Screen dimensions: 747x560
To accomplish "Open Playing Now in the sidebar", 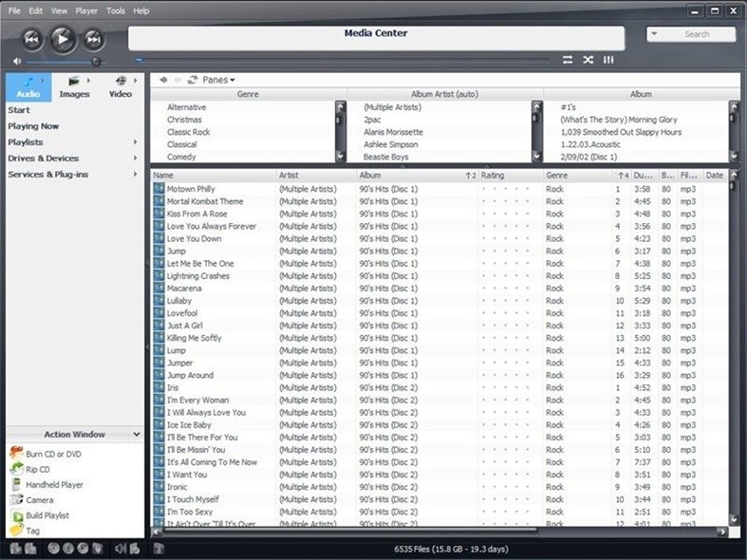I will pos(33,126).
